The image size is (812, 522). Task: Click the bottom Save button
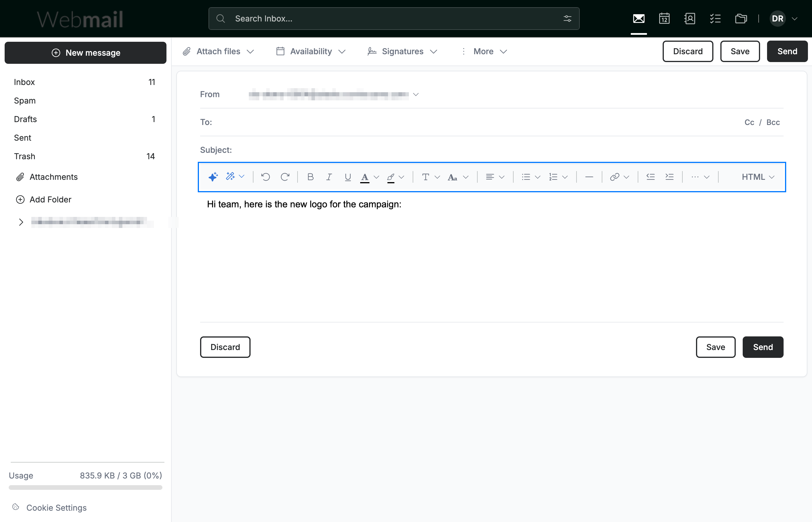point(715,347)
